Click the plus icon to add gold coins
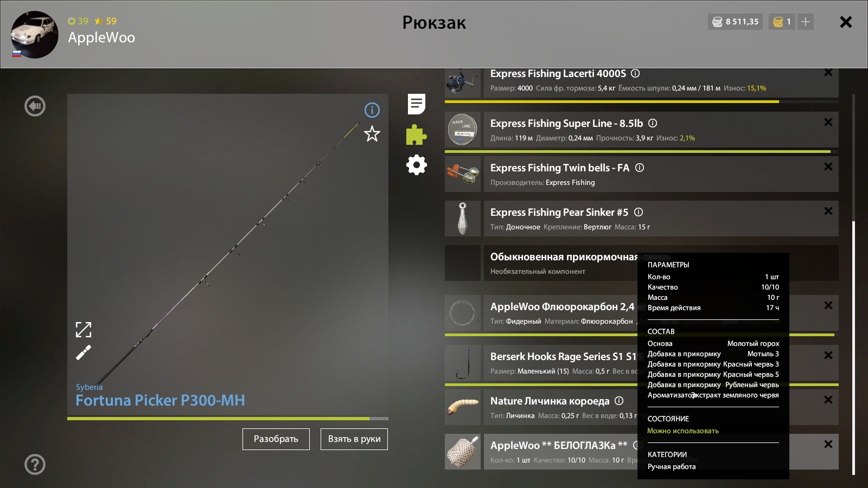 click(806, 22)
